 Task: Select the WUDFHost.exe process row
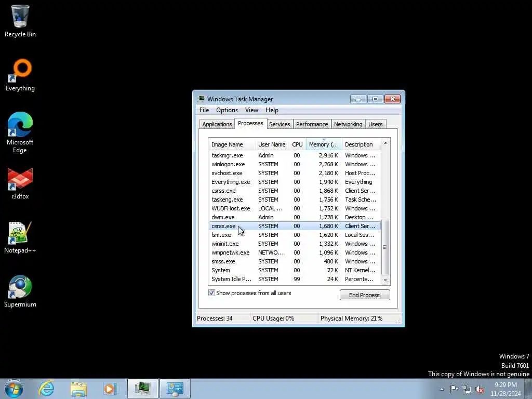point(295,208)
